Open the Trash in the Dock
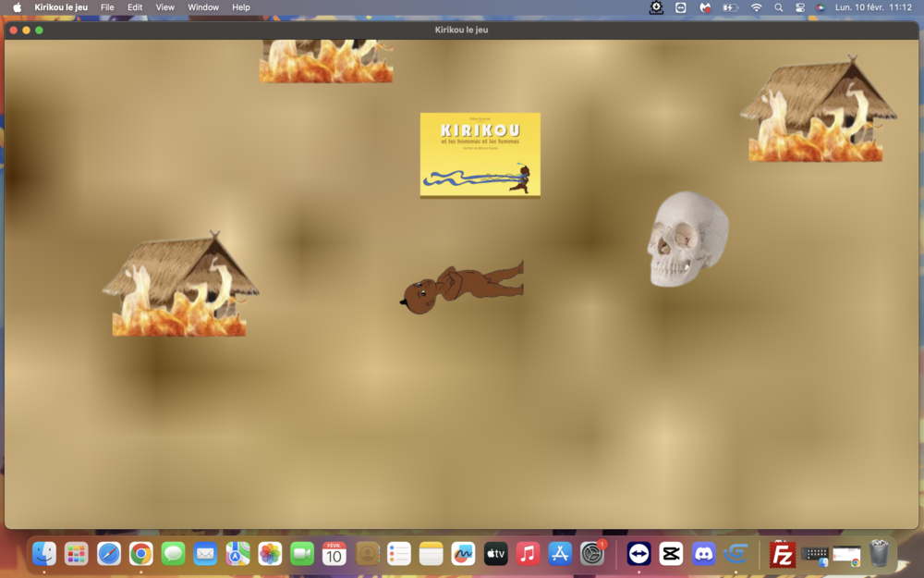The image size is (924, 578). 880,554
